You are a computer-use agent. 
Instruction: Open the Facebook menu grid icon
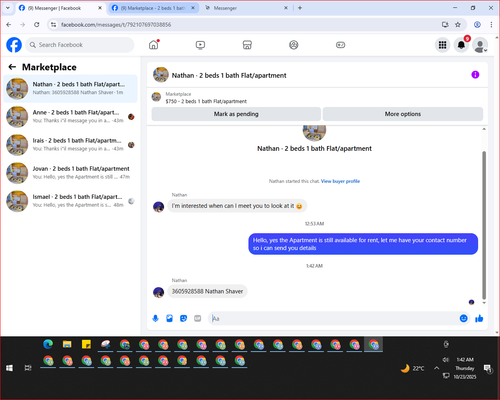[x=442, y=45]
